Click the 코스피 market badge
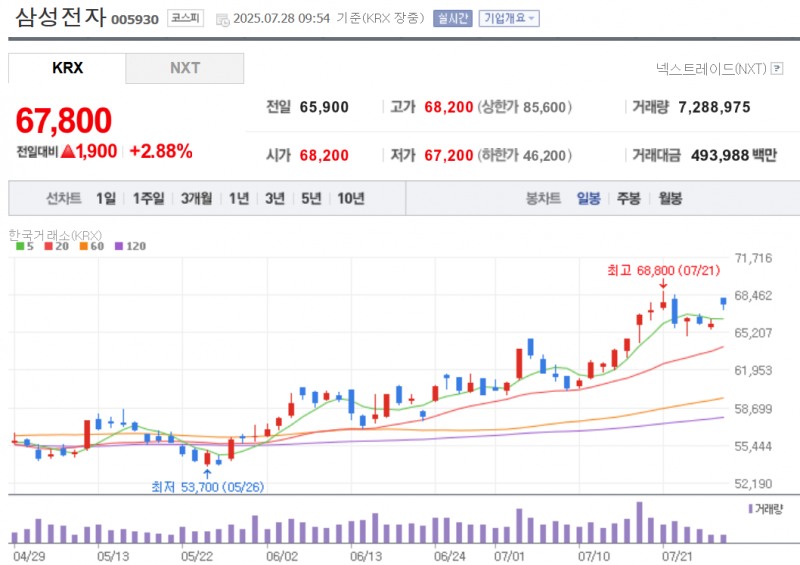 (x=184, y=18)
